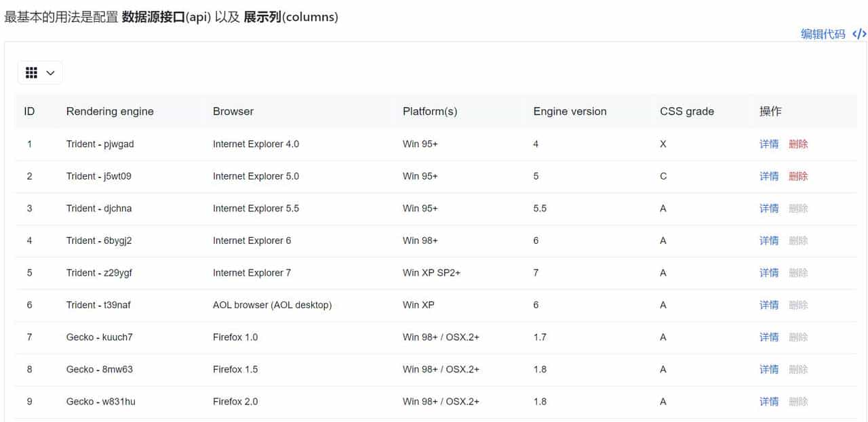Open the column display settings grid icon

point(31,72)
